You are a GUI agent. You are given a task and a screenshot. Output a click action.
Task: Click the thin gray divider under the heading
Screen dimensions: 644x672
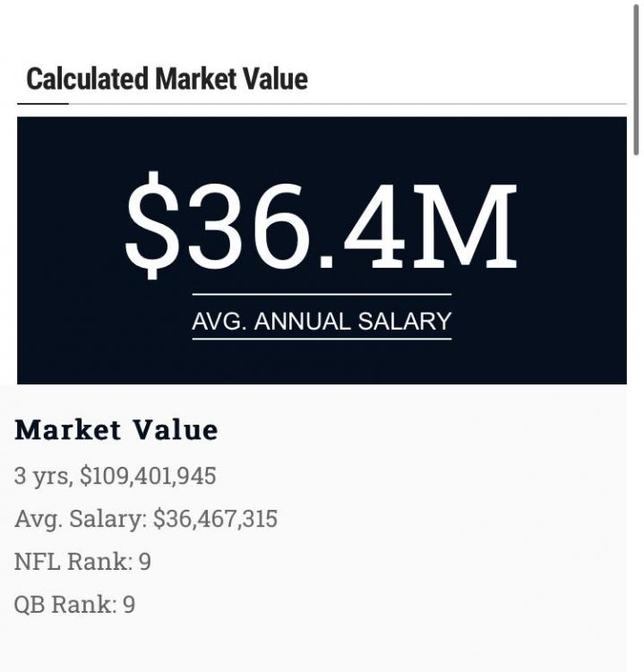(358, 104)
